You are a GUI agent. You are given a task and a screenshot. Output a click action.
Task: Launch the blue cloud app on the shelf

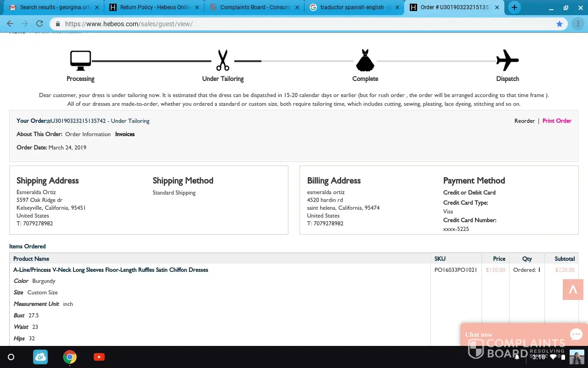[x=40, y=357]
